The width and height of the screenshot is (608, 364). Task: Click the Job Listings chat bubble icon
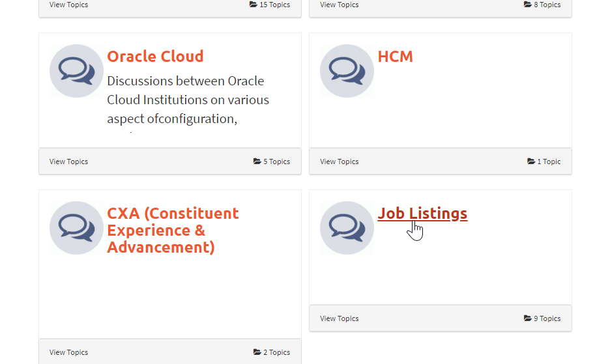point(347,228)
